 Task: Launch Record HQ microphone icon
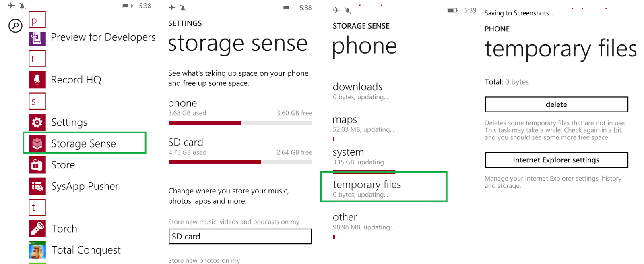pos(37,80)
